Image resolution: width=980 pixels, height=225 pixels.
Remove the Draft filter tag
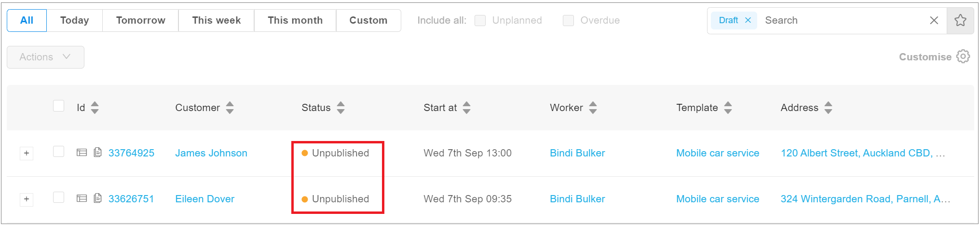click(x=748, y=20)
